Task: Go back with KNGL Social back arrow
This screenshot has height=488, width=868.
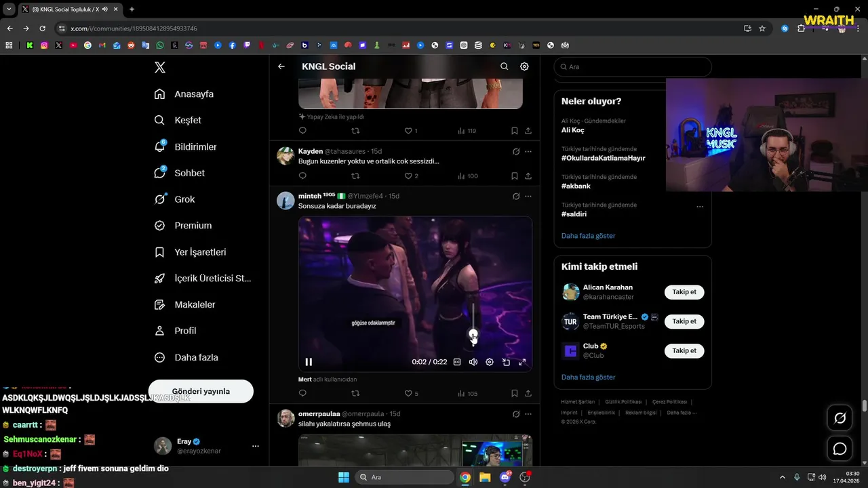Action: pos(281,66)
